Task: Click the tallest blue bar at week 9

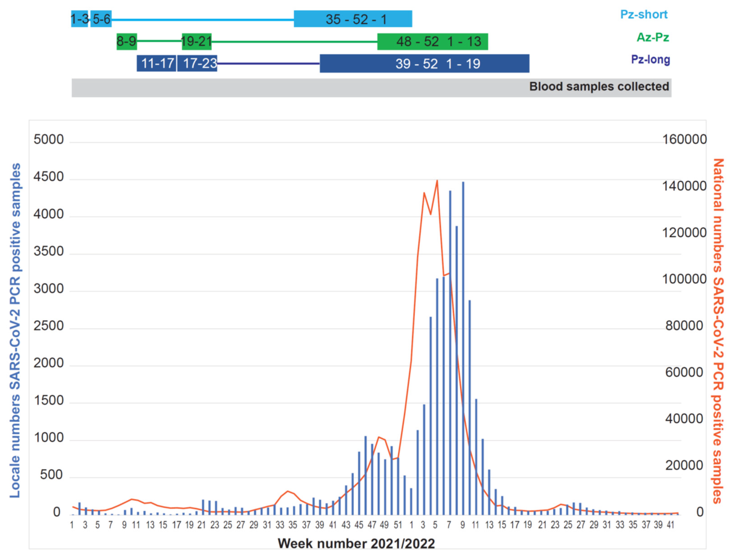Action: coord(463,348)
